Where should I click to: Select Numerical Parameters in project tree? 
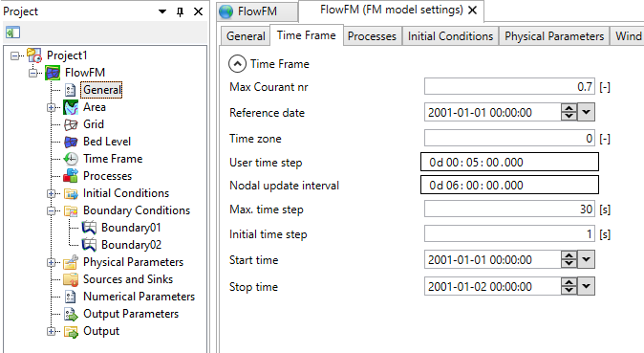139,297
